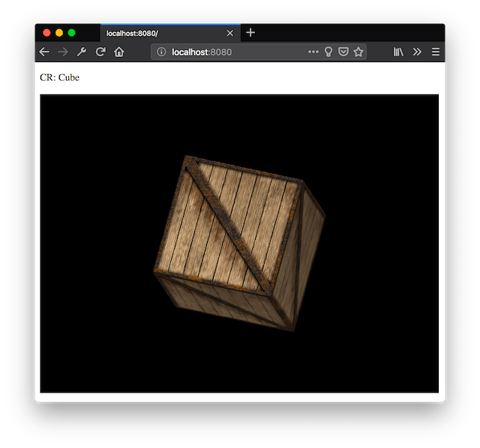Open the Library bookmarks and history menu
The width and height of the screenshot is (480, 448).
coord(399,52)
